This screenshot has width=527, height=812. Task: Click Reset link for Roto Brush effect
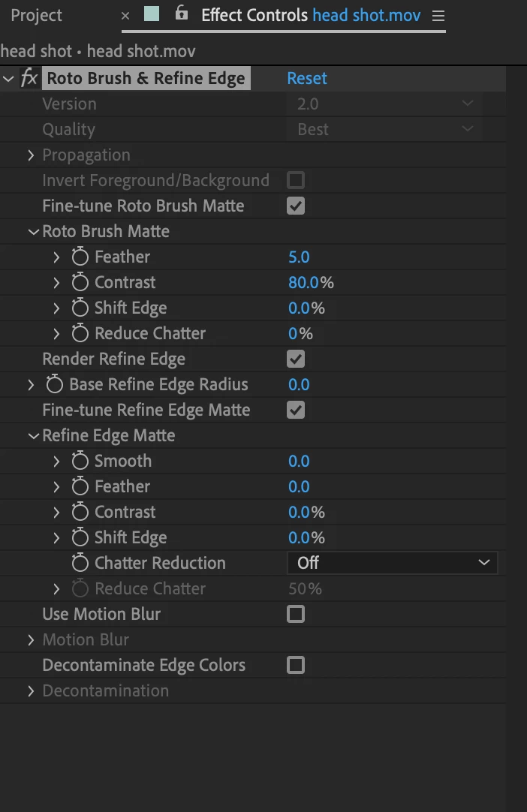coord(307,78)
